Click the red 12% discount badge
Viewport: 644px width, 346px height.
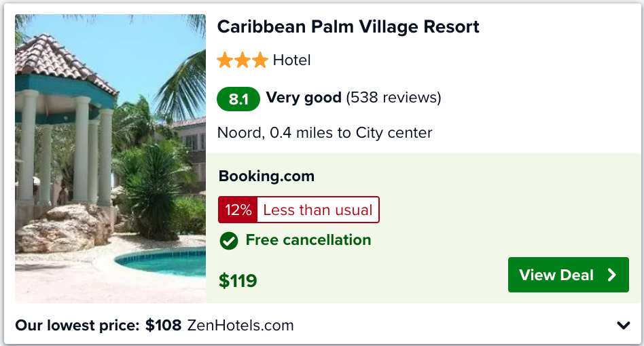(238, 210)
